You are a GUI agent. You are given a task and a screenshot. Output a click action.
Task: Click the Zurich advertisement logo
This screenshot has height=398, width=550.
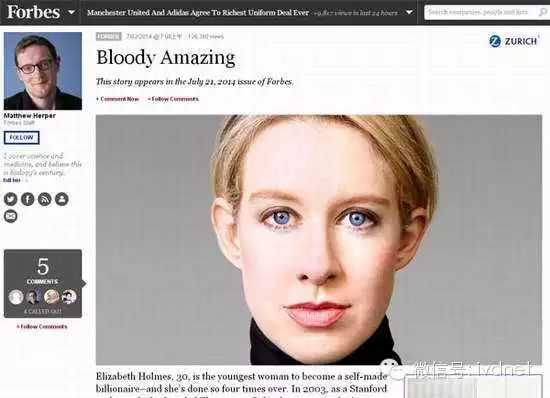pos(513,41)
